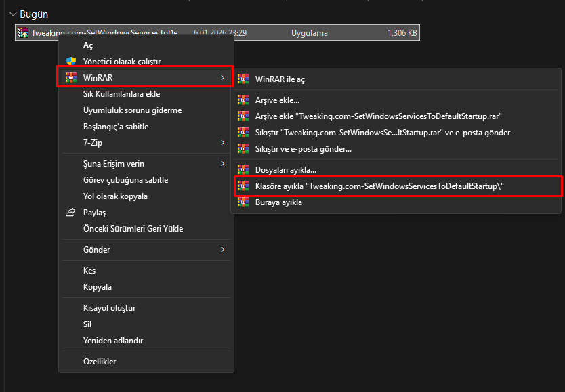This screenshot has width=565, height=392.
Task: Click the file size cell '1.306 KB'
Action: (x=402, y=33)
